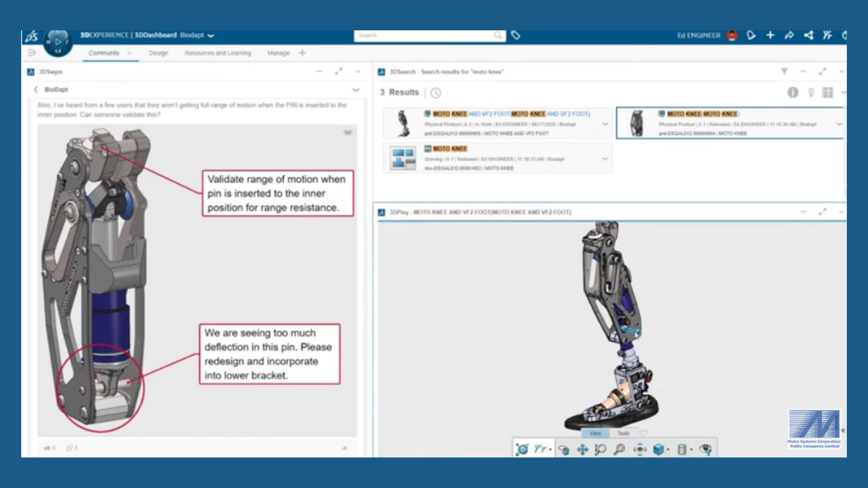868x488 pixels.
Task: Open the notifications icon
Action: 751,35
